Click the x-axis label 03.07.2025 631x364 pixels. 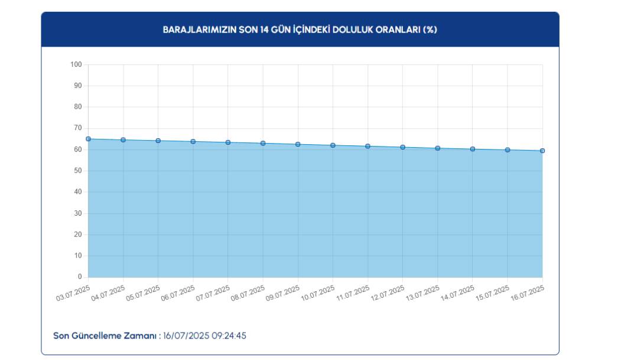(73, 293)
